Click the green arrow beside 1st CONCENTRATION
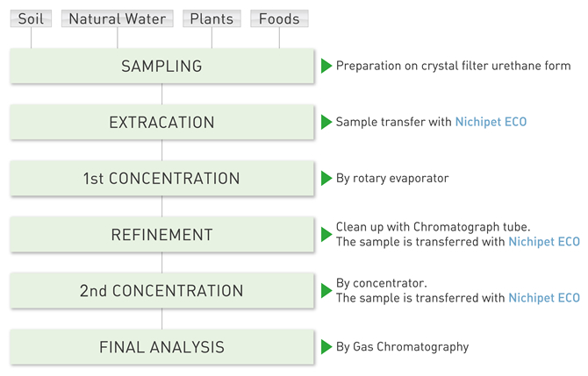 point(326,178)
